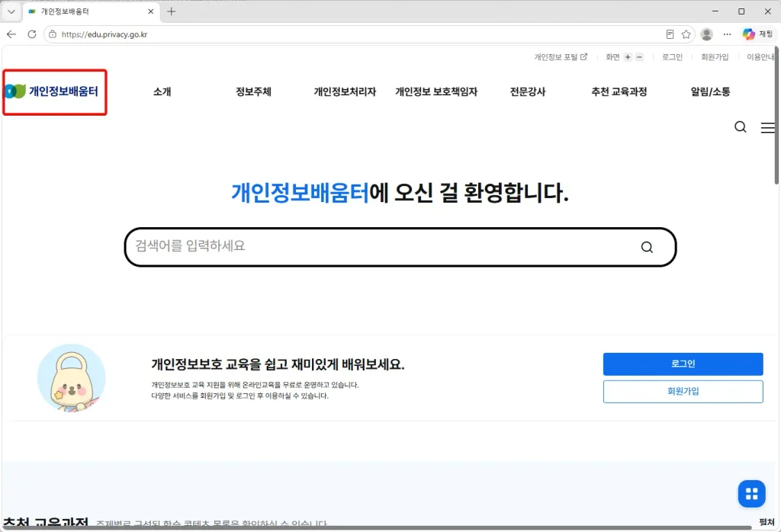Click the blue 로그인 button

[x=683, y=364]
